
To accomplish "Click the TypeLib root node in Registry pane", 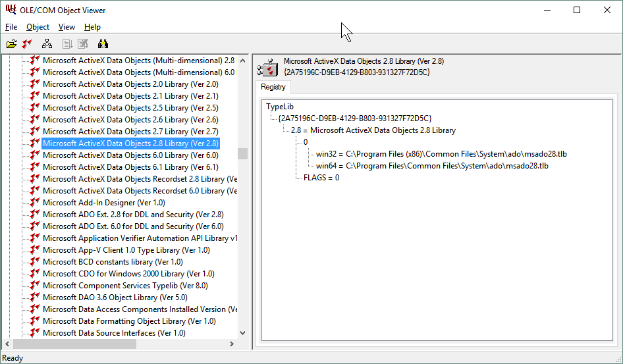I will (280, 107).
